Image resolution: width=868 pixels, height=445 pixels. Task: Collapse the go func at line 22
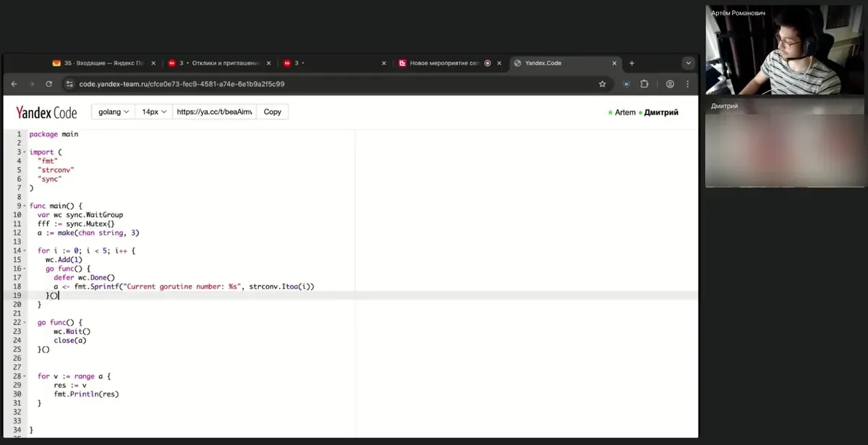tap(25, 322)
